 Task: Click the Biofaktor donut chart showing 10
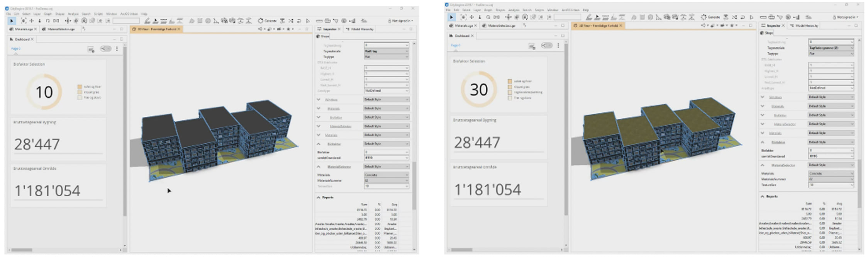[x=44, y=92]
